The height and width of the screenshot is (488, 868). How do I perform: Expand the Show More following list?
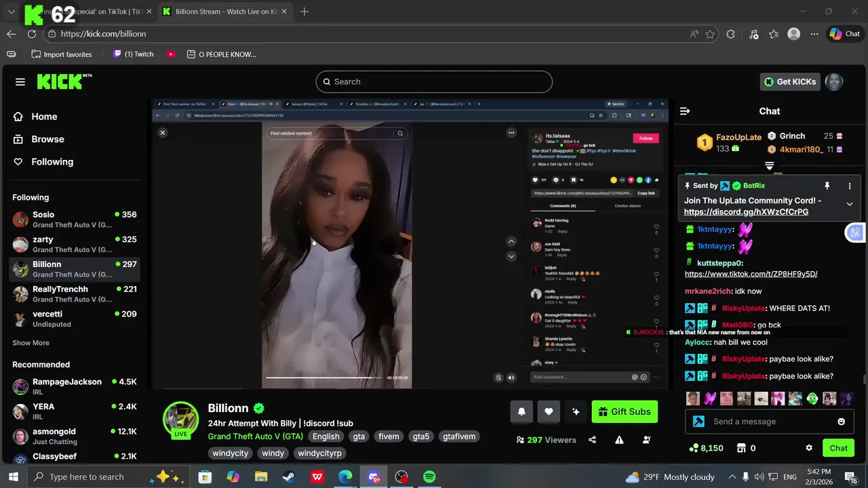tap(31, 343)
